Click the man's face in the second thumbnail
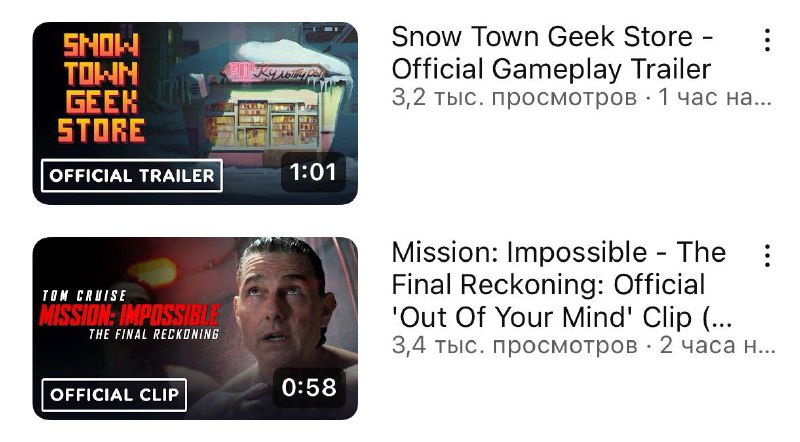The image size is (800, 442). (x=278, y=301)
